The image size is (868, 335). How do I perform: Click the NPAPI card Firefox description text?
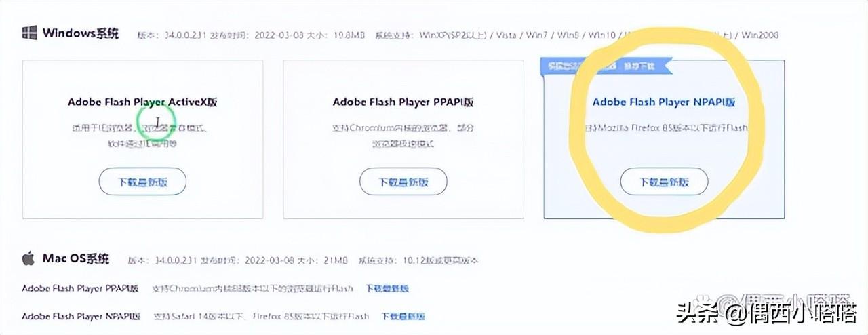point(665,127)
